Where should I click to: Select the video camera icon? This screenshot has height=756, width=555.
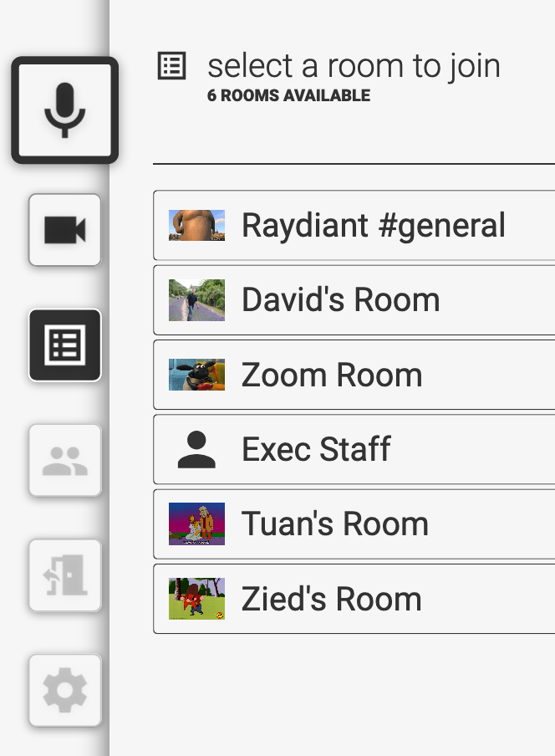tap(64, 230)
